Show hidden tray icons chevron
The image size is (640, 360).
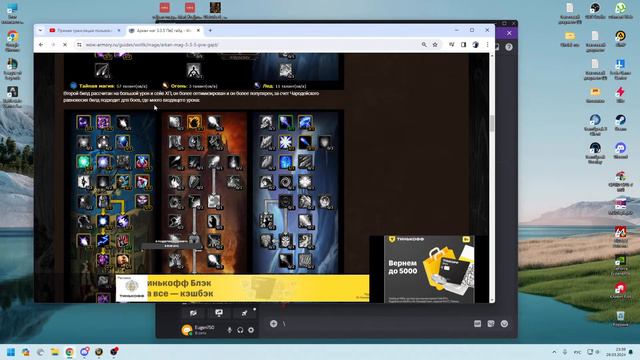[x=554, y=352]
